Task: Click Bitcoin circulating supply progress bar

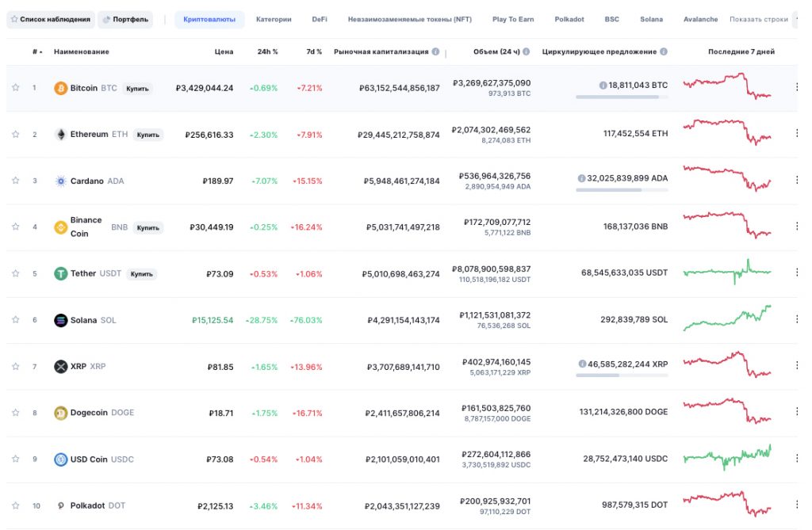Action: 622,97
